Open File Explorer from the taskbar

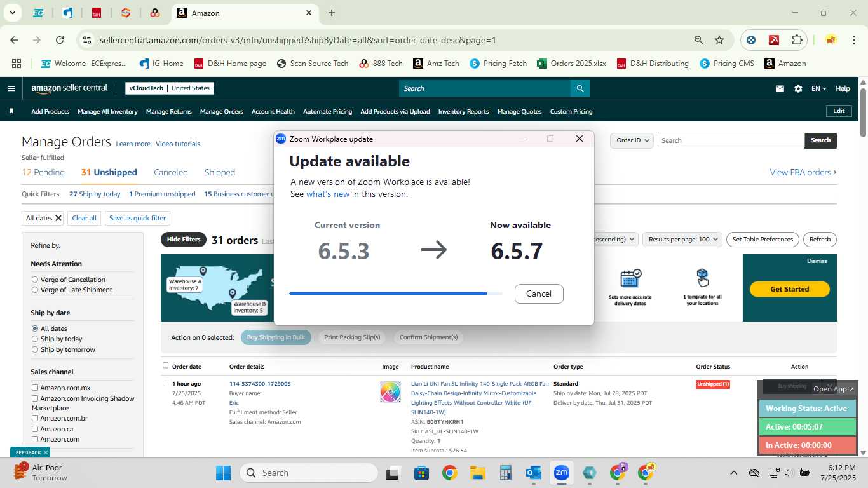(478, 473)
